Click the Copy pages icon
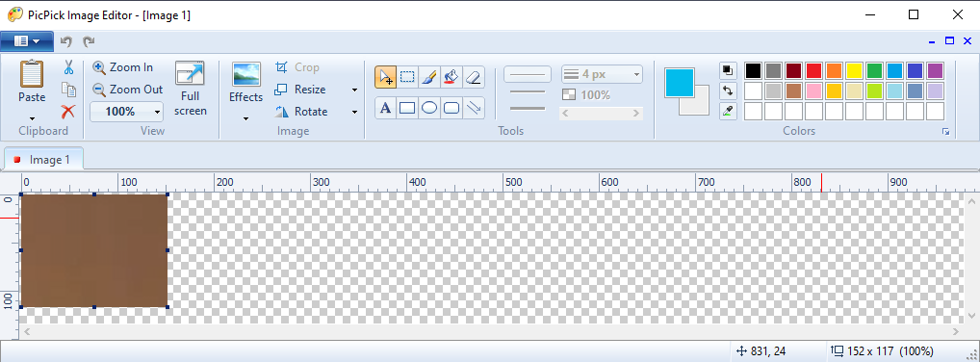Viewport: 980px width, 362px height. click(68, 90)
